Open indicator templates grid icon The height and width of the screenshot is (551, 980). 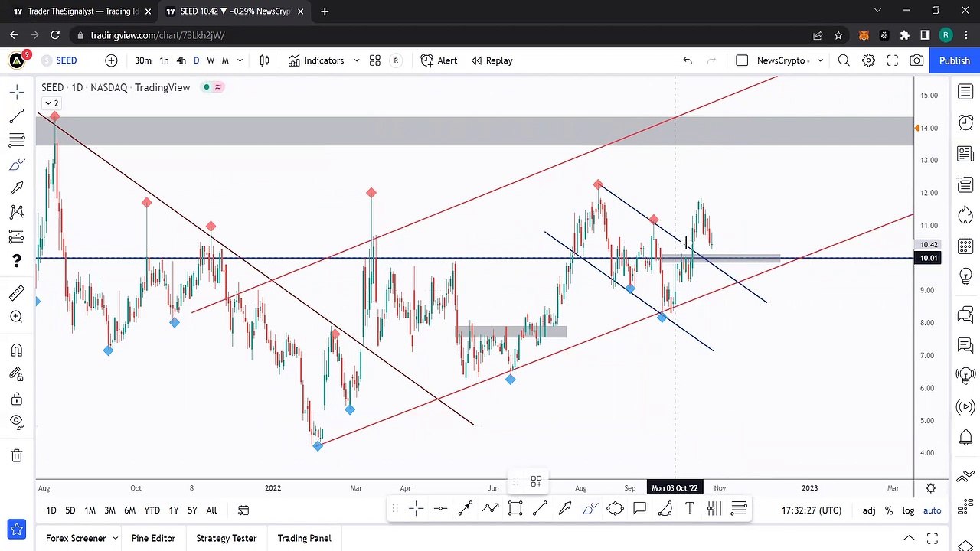[x=375, y=60]
